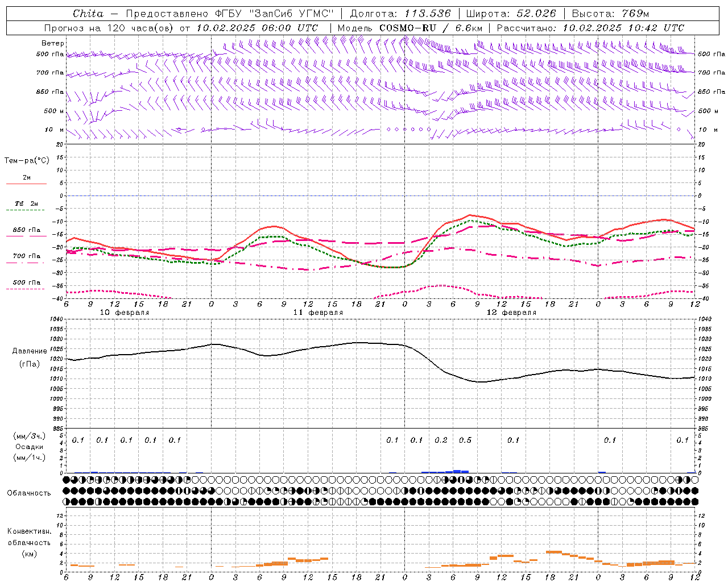Click the Модель COSMO-RU / 6.6км label
The height and width of the screenshot is (582, 728).
tap(410, 28)
